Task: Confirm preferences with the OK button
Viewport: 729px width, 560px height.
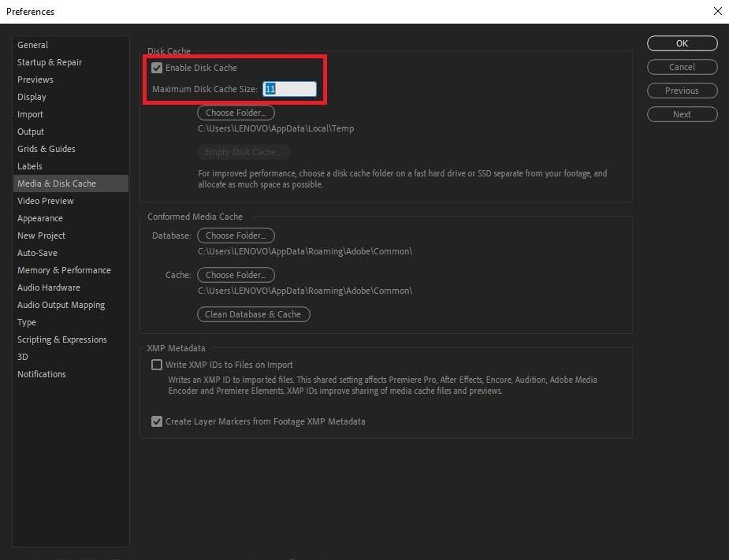Action: click(681, 43)
